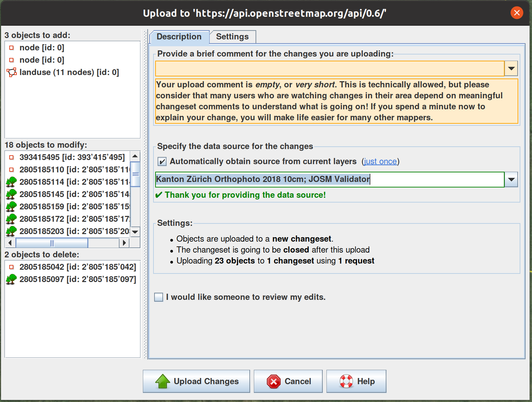Screen dimensions: 532x402
Task: Click the 'just once' link
Action: click(x=380, y=161)
